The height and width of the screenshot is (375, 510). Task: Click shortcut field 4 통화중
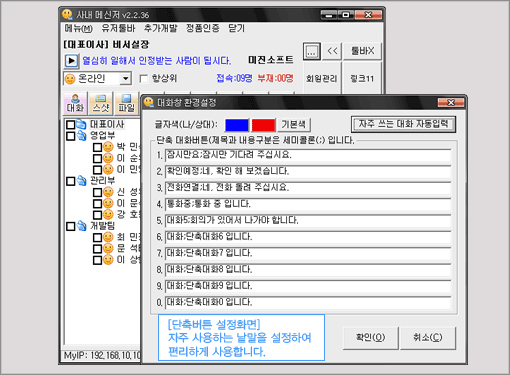(x=308, y=204)
